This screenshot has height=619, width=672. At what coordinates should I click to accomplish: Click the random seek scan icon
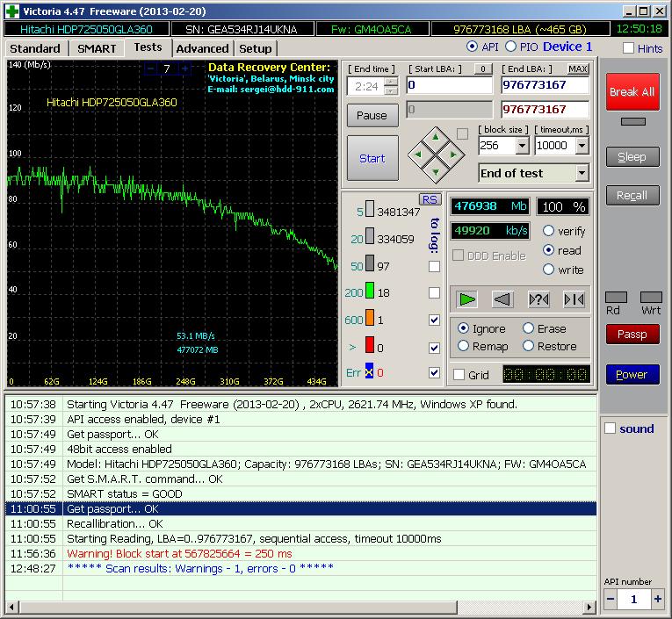click(x=538, y=299)
